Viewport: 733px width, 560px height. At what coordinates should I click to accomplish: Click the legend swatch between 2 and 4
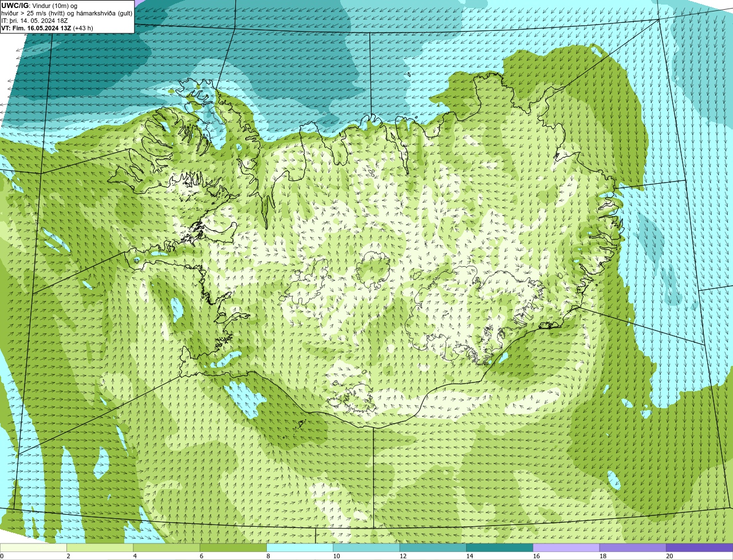pyautogui.click(x=100, y=547)
